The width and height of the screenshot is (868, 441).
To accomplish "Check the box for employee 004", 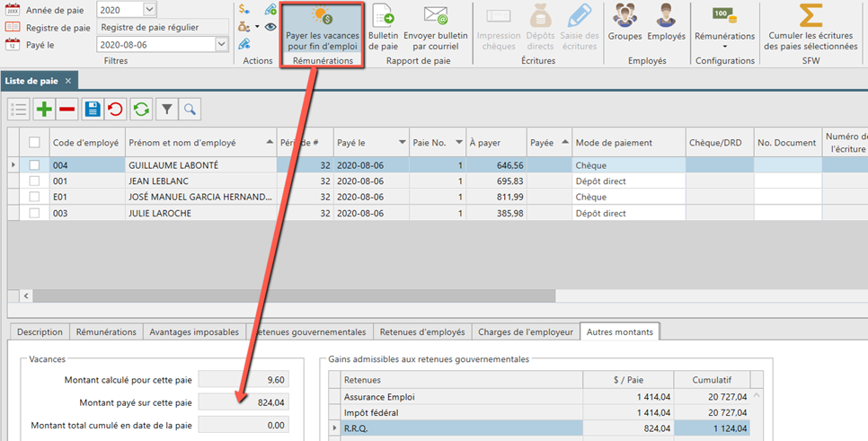I will click(34, 165).
